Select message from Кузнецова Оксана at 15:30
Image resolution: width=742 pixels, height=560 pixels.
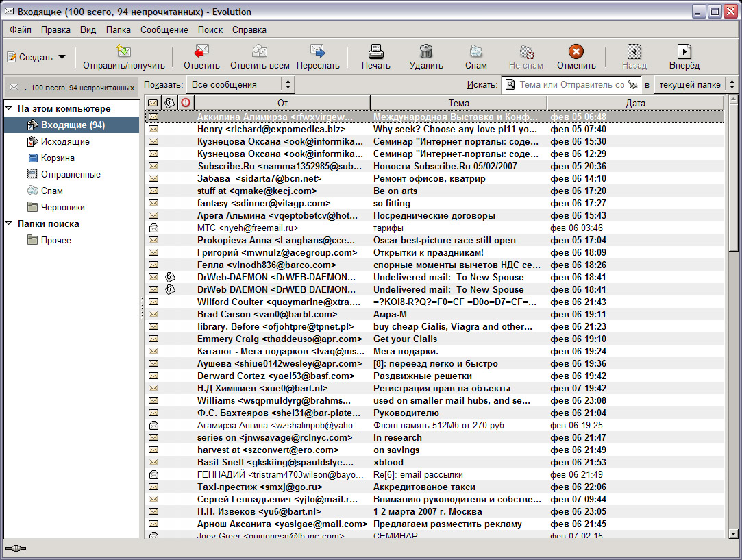(434, 141)
